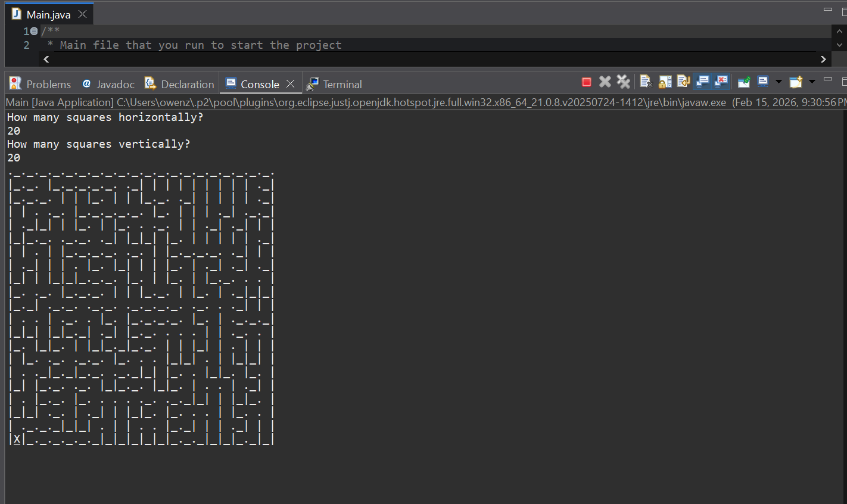The height and width of the screenshot is (504, 847).
Task: Terminate the running program with the red stop button
Action: pyautogui.click(x=587, y=82)
